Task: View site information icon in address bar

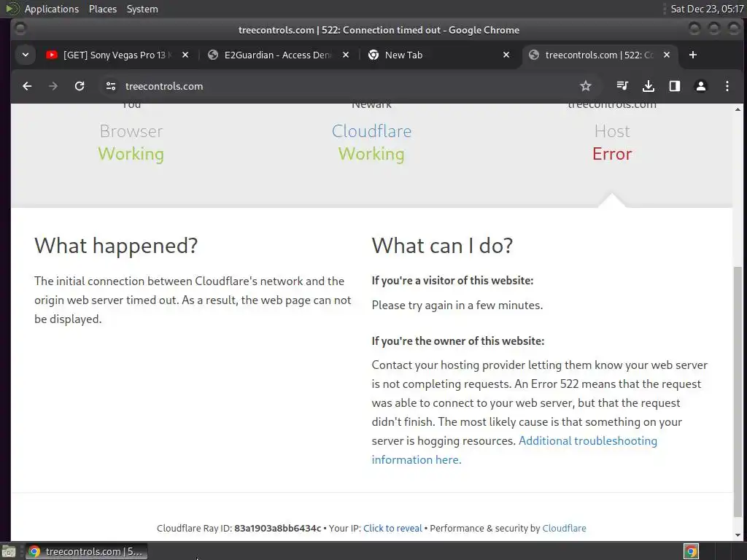Action: point(111,86)
